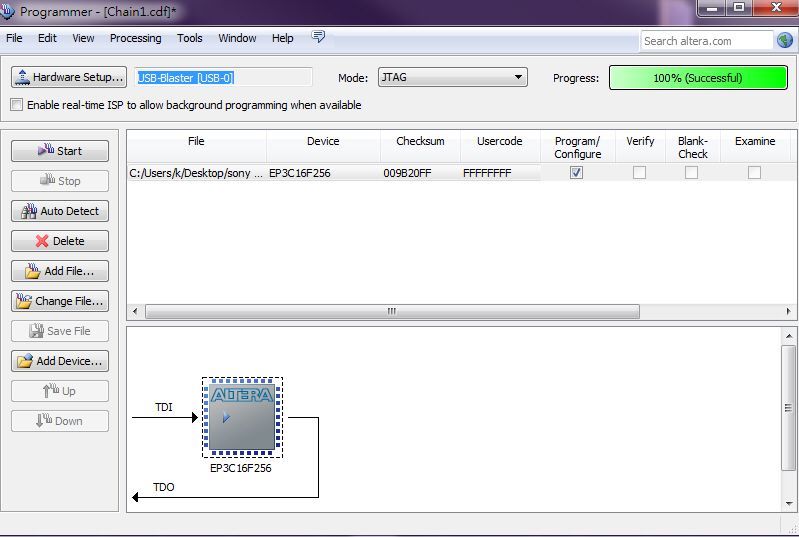Click the horizontal scrollbar thumb in file table

392,311
